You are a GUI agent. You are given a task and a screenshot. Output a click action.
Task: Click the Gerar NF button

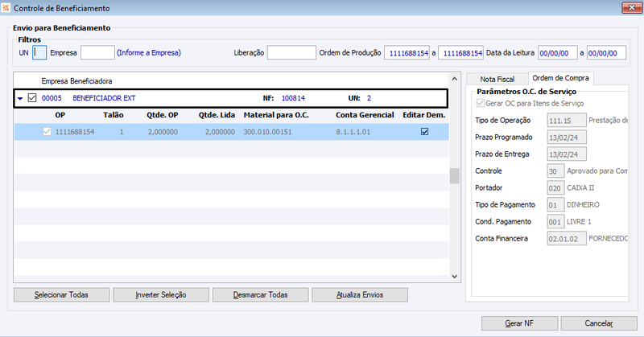pos(519,323)
